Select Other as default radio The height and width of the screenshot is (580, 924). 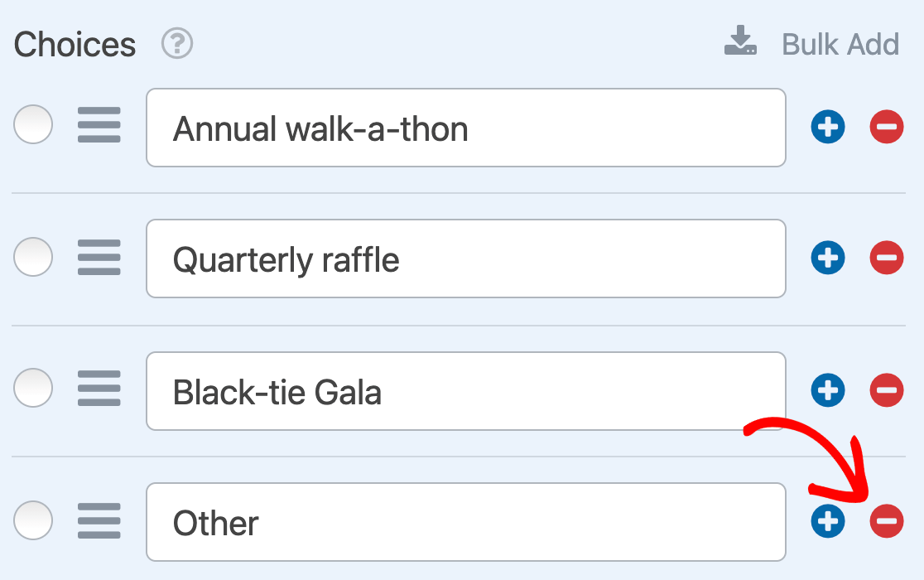coord(33,520)
